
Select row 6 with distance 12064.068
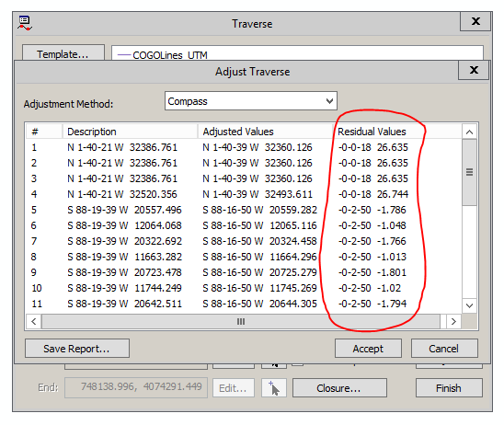click(x=244, y=225)
